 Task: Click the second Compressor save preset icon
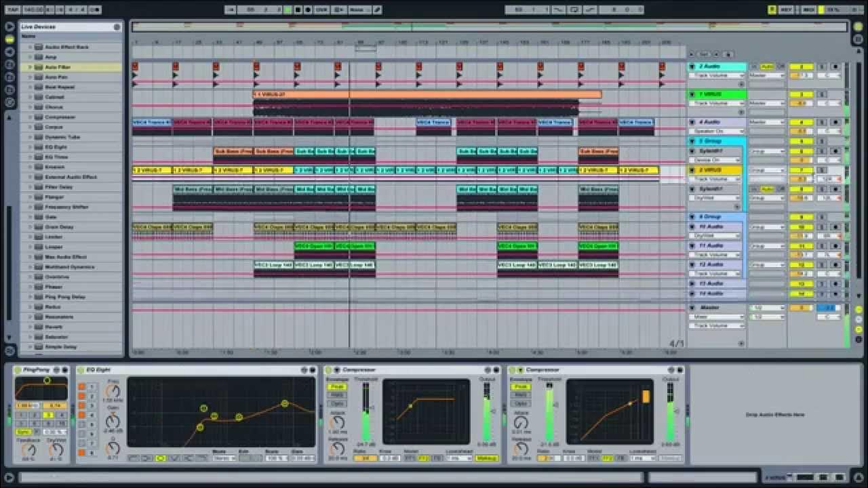[679, 370]
